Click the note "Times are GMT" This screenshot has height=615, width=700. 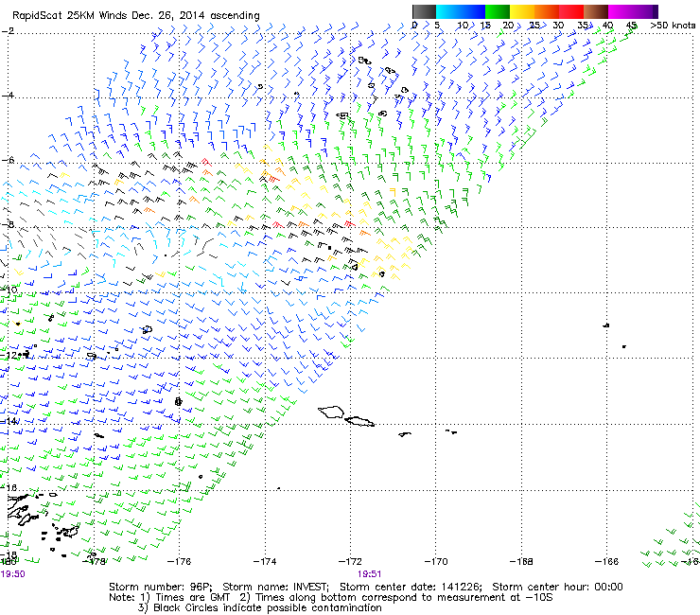tap(192, 598)
